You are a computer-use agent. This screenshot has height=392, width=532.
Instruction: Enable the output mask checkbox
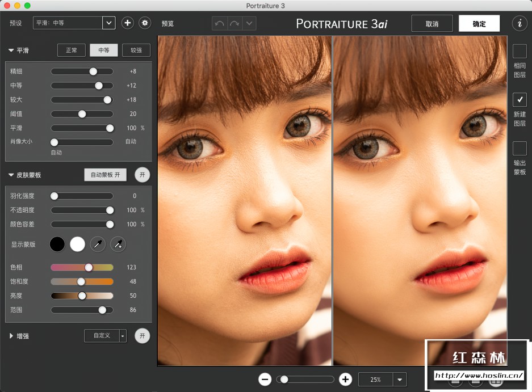point(520,149)
